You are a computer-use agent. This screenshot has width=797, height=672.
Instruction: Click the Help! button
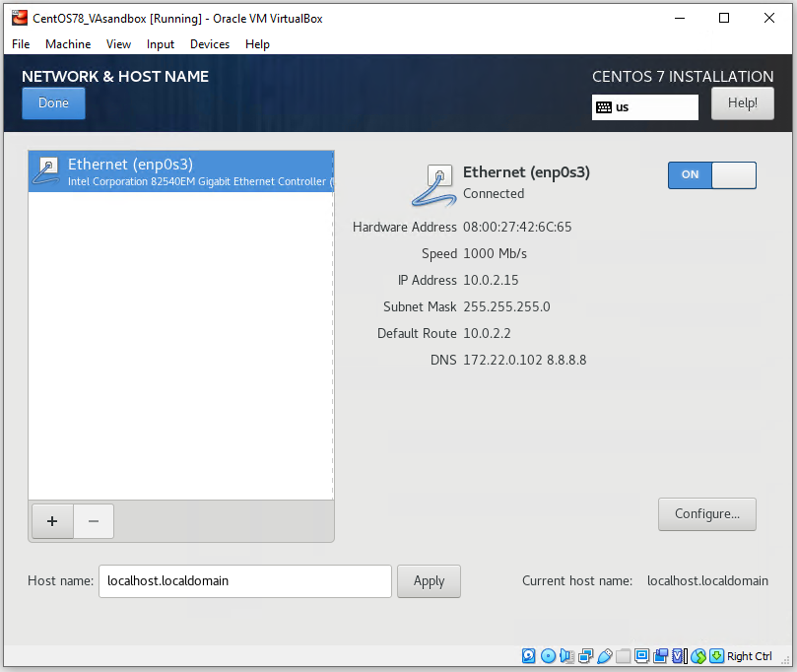pyautogui.click(x=742, y=102)
